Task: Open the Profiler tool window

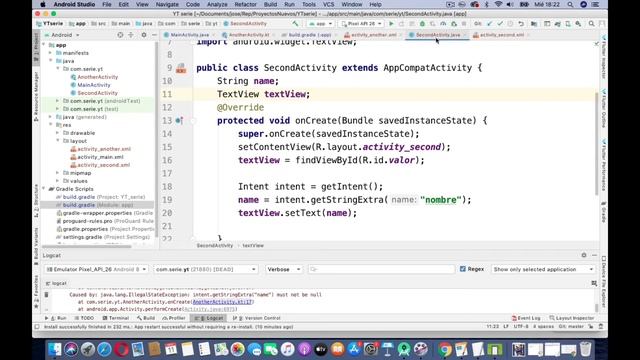Action: click(174, 318)
